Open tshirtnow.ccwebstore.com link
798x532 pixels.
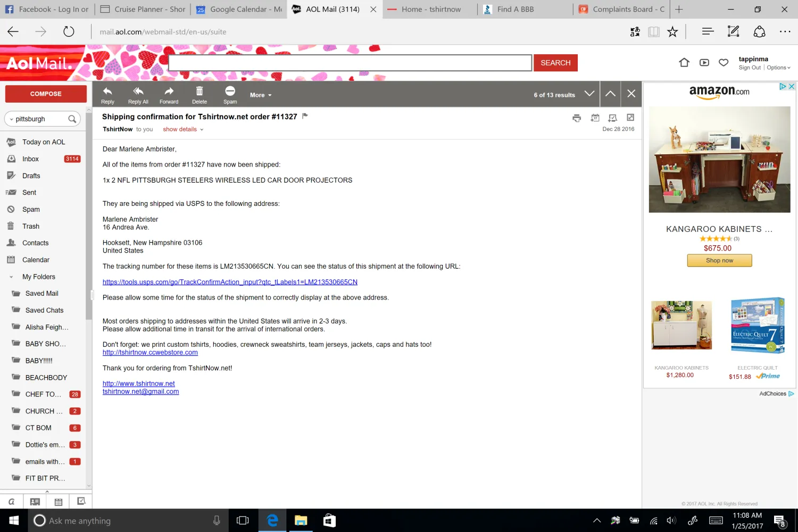click(x=150, y=352)
